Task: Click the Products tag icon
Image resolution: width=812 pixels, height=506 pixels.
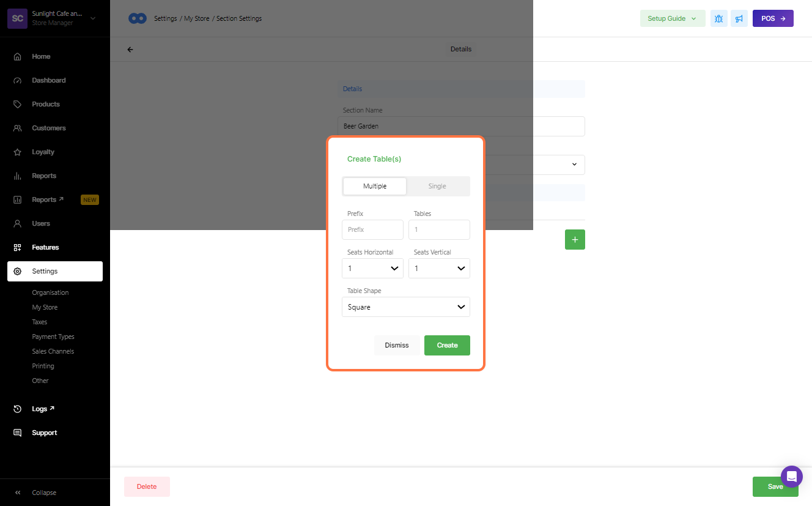Action: click(x=18, y=104)
